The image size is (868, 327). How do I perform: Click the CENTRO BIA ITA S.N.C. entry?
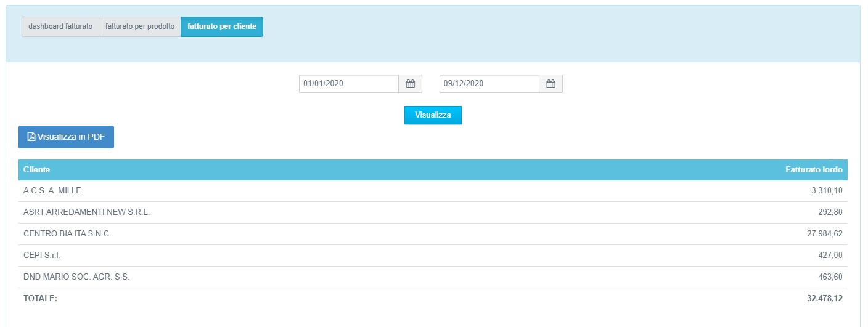tap(67, 234)
